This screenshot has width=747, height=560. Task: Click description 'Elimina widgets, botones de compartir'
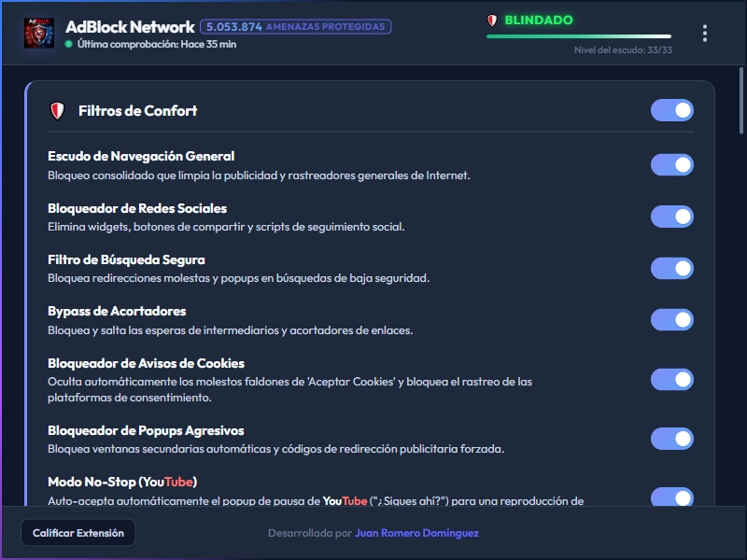[226, 227]
